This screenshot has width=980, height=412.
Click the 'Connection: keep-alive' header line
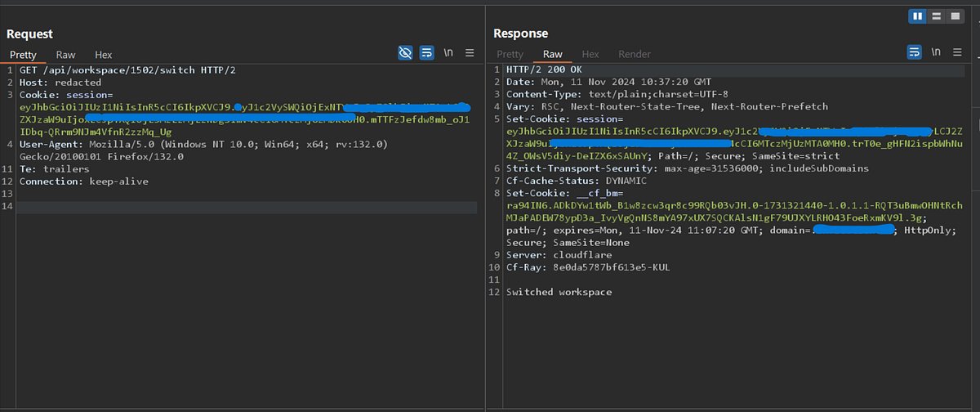pyautogui.click(x=84, y=181)
